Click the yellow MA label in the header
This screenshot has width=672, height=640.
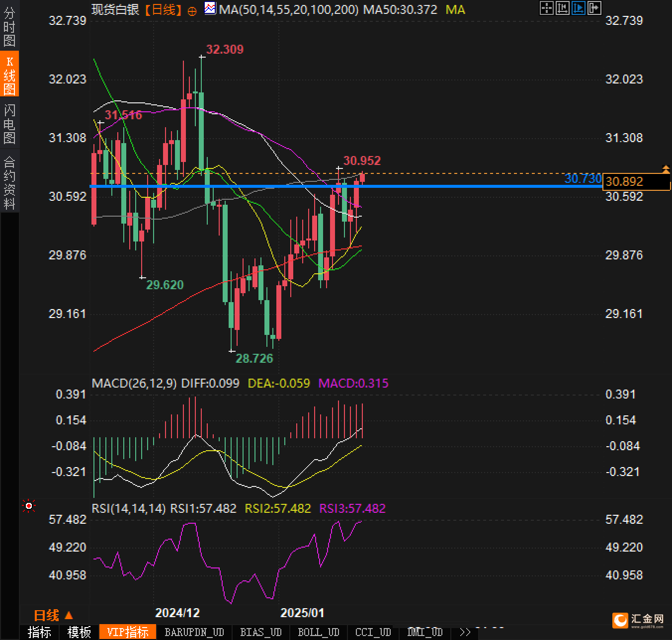pyautogui.click(x=455, y=9)
